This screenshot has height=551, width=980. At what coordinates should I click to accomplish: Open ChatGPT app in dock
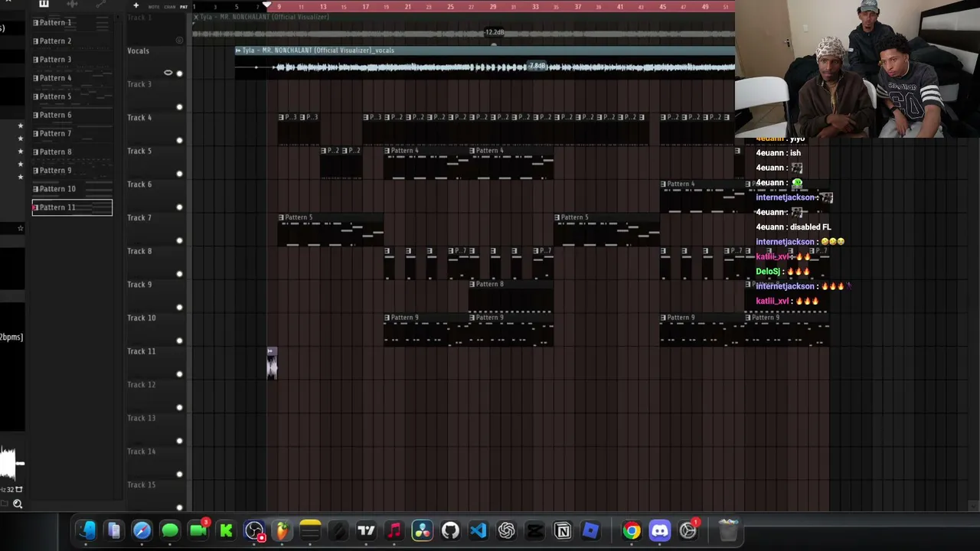506,530
